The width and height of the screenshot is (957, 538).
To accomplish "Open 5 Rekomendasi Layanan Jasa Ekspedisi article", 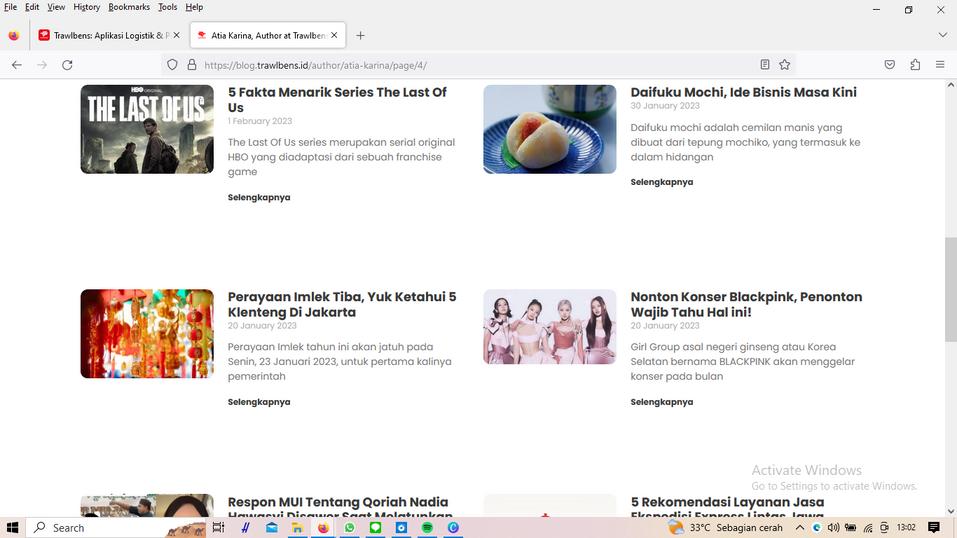I will (728, 506).
